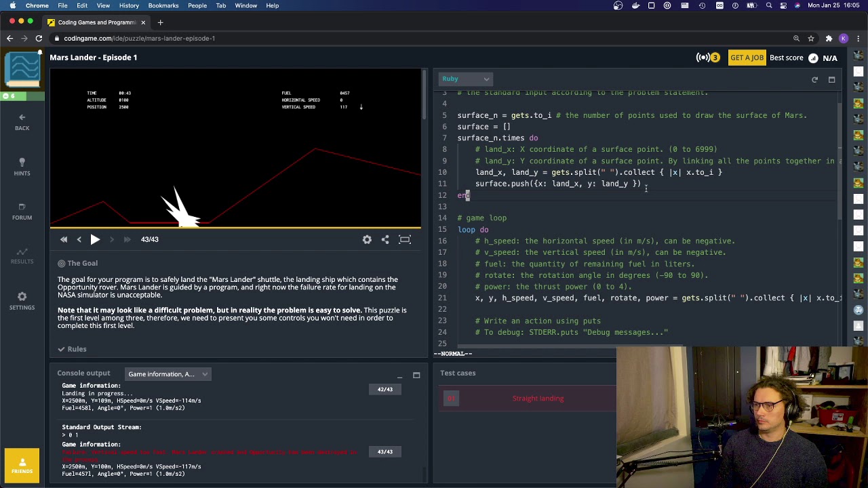The image size is (868, 488).
Task: Play the Mars Lander replay
Action: tap(95, 239)
